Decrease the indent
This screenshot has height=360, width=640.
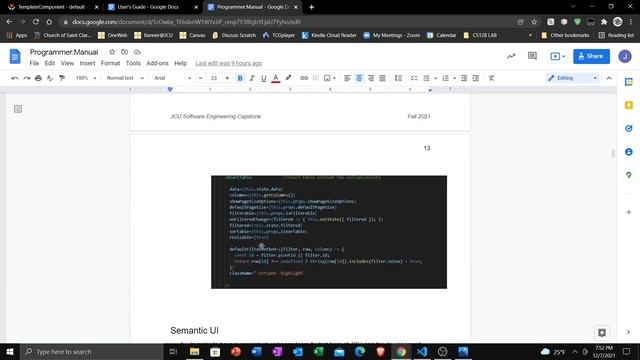[x=464, y=78]
